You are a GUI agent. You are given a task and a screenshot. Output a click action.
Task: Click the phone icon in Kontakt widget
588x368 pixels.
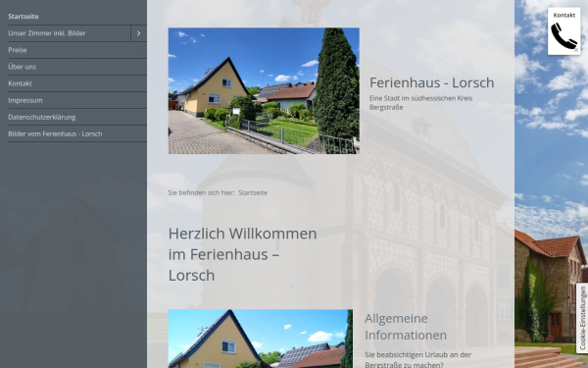563,35
